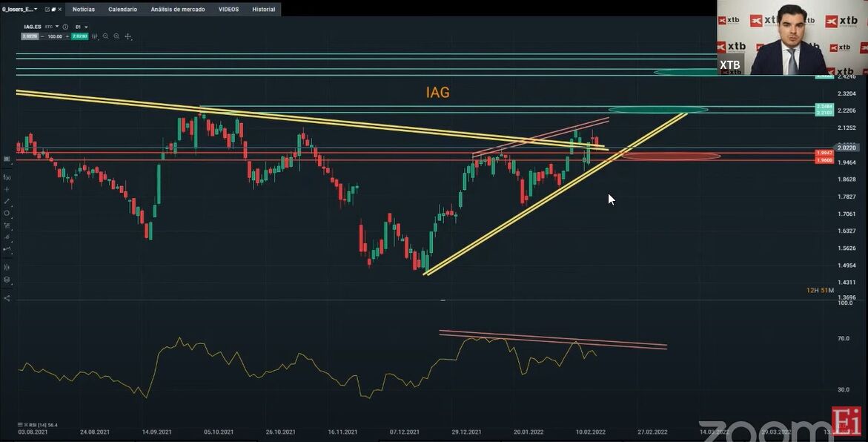Open the chart type candlestick selector
Image resolution: width=868 pixels, height=442 pixels.
tap(95, 36)
